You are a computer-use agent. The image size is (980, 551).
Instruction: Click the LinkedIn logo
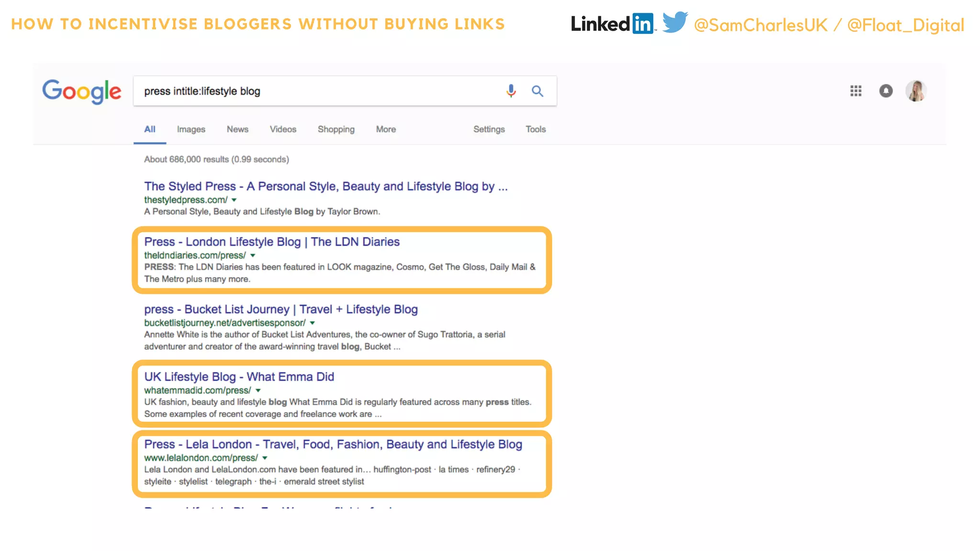pyautogui.click(x=613, y=23)
